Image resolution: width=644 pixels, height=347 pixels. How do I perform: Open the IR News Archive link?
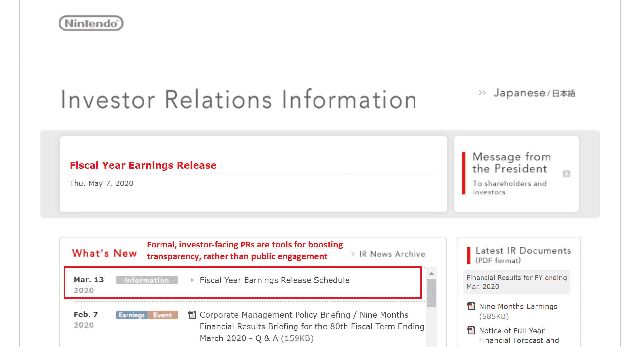click(x=392, y=254)
